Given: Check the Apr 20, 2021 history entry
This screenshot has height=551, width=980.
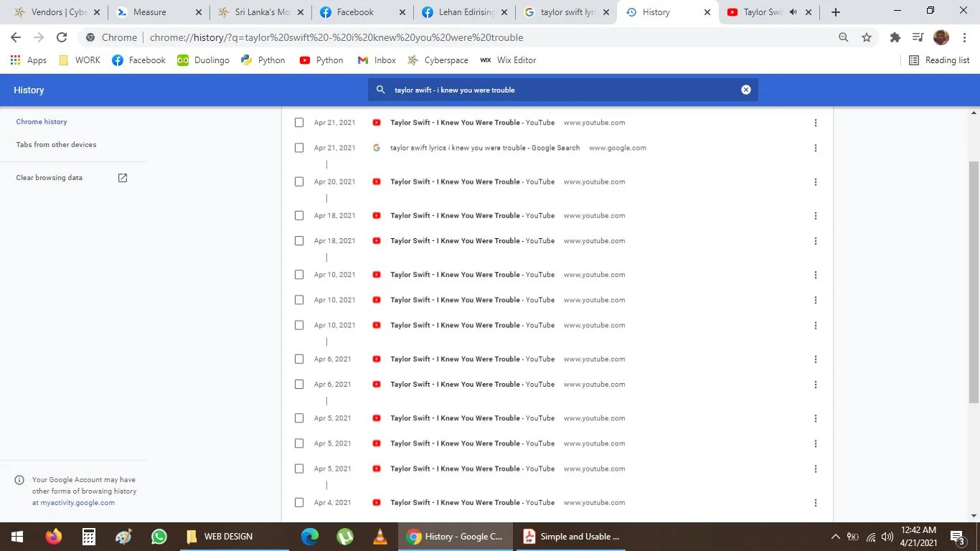Looking at the screenshot, I should click(x=299, y=182).
